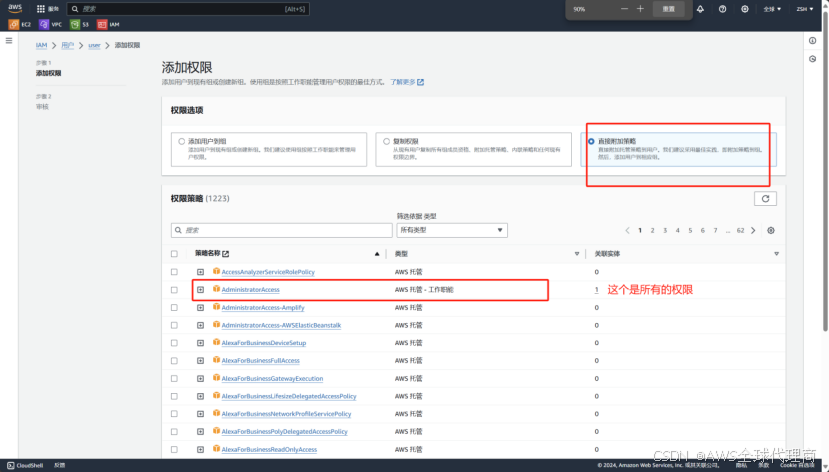
Task: Open the AlexaForBusinessFullAccess policy link
Action: pos(261,360)
